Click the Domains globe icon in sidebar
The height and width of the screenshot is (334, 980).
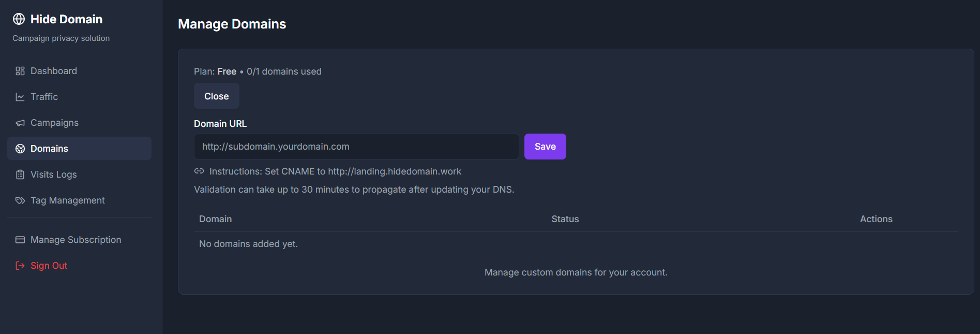coord(20,149)
